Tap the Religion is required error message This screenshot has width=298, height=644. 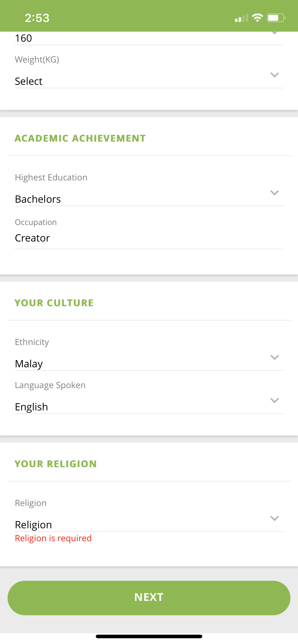click(x=53, y=538)
